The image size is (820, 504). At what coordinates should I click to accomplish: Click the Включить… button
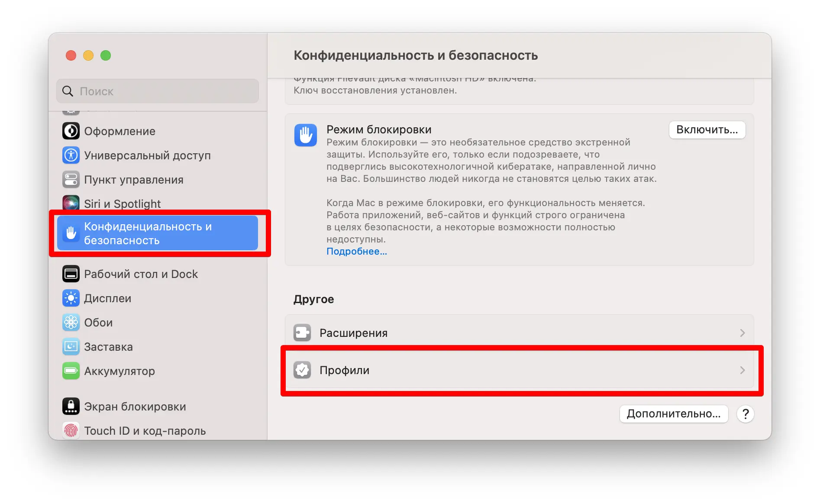(x=707, y=130)
